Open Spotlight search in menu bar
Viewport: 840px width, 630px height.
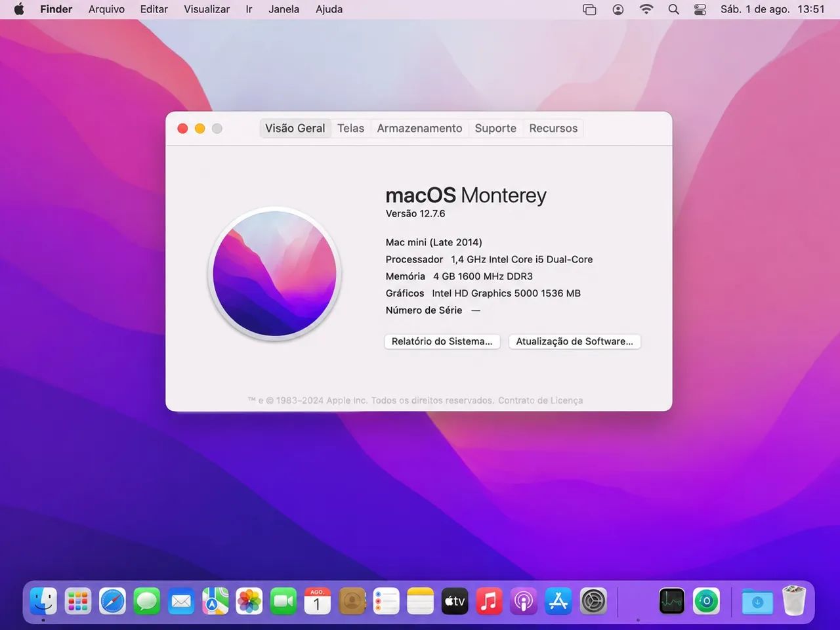coord(673,9)
